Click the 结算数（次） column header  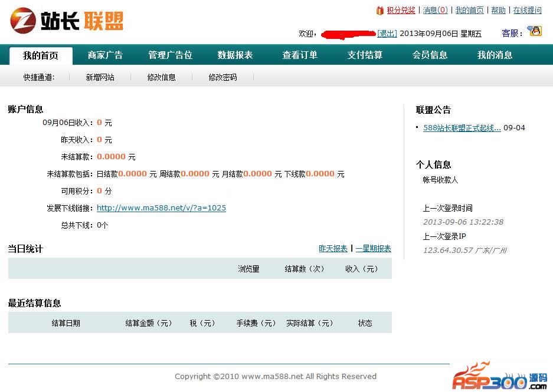pos(304,269)
